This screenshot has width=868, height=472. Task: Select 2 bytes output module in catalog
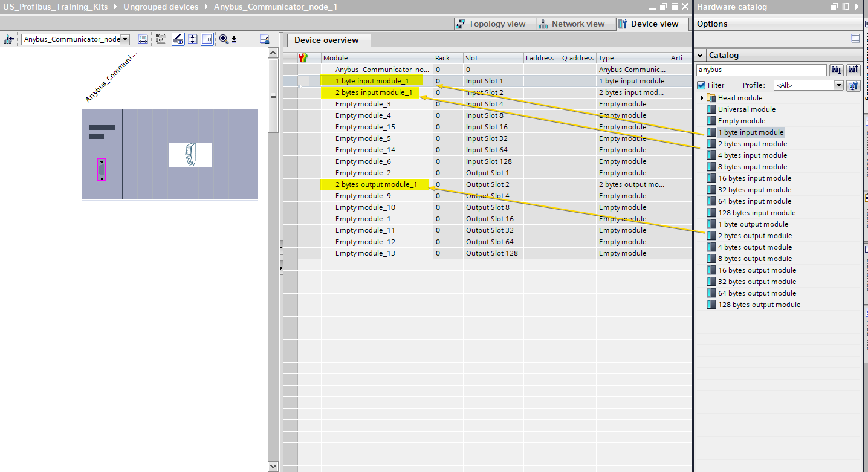click(x=755, y=236)
